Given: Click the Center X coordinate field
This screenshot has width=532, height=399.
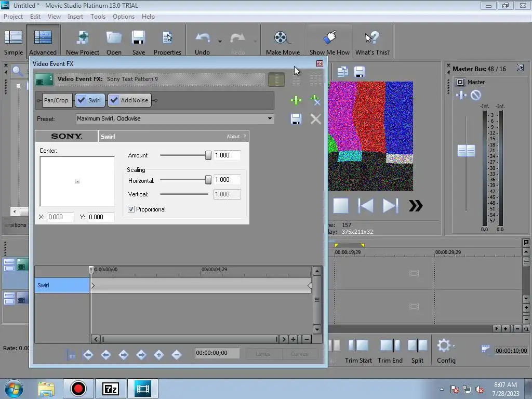Looking at the screenshot, I should 60,217.
